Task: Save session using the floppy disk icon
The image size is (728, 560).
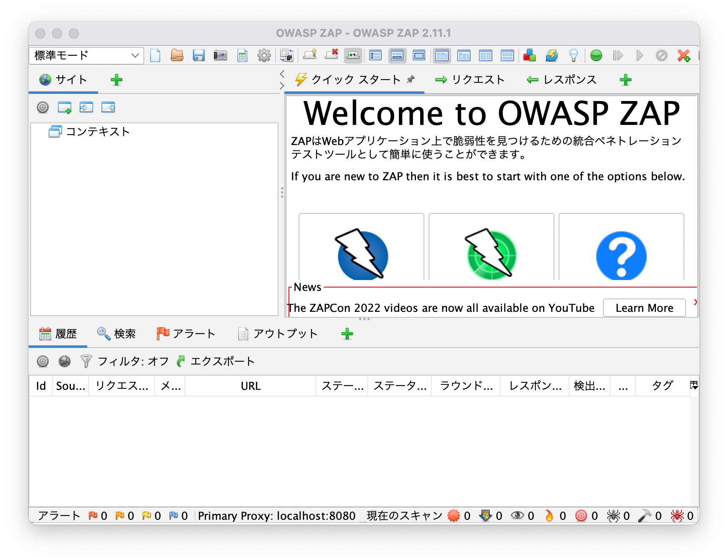Action: coord(199,55)
